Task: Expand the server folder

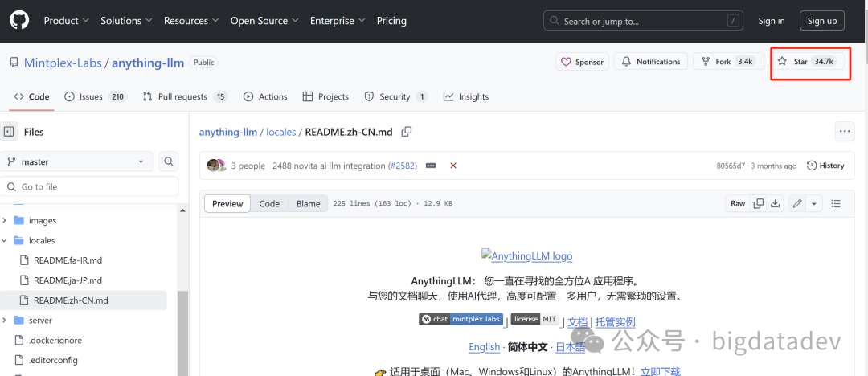Action: [x=5, y=320]
